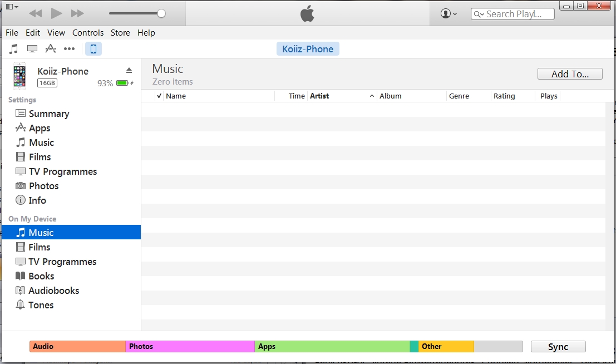Sort by Time column
Image resolution: width=616 pixels, height=364 pixels.
(297, 96)
